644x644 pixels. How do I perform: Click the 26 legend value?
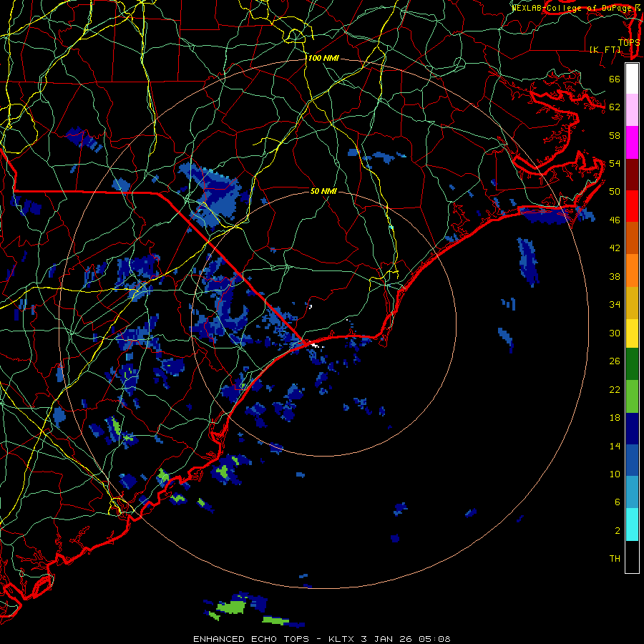(x=615, y=361)
